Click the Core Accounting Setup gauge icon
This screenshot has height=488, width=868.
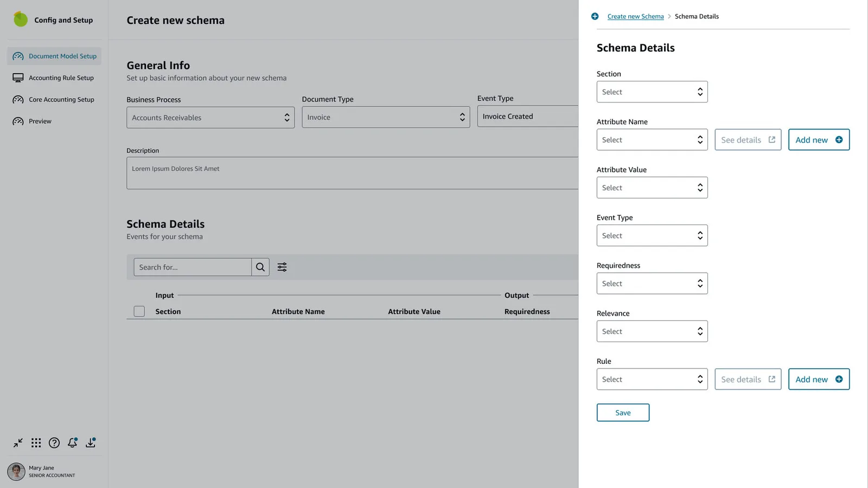(x=18, y=100)
